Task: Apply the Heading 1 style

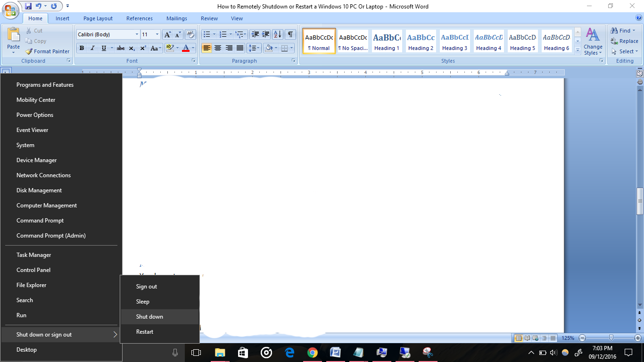Action: (387, 41)
